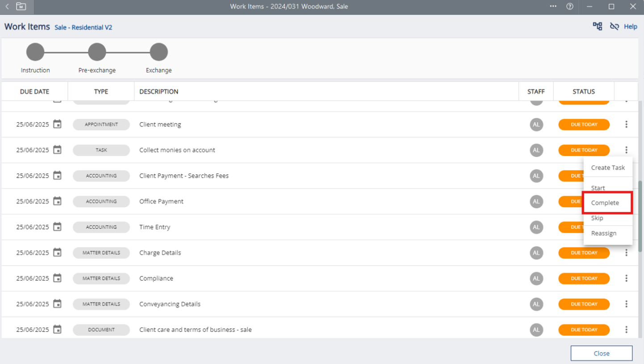Image resolution: width=644 pixels, height=364 pixels.
Task: Click AL staff avatar on Compliance row
Action: click(x=536, y=278)
